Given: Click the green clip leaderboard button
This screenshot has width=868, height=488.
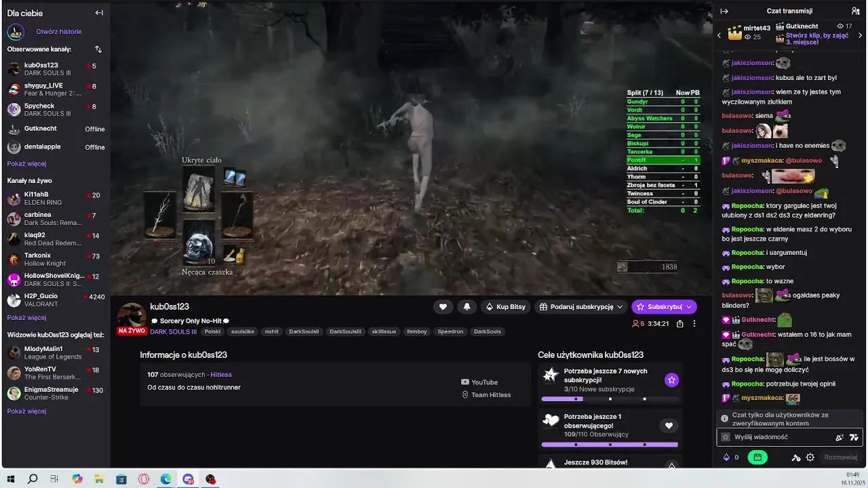Looking at the screenshot, I should point(757,457).
